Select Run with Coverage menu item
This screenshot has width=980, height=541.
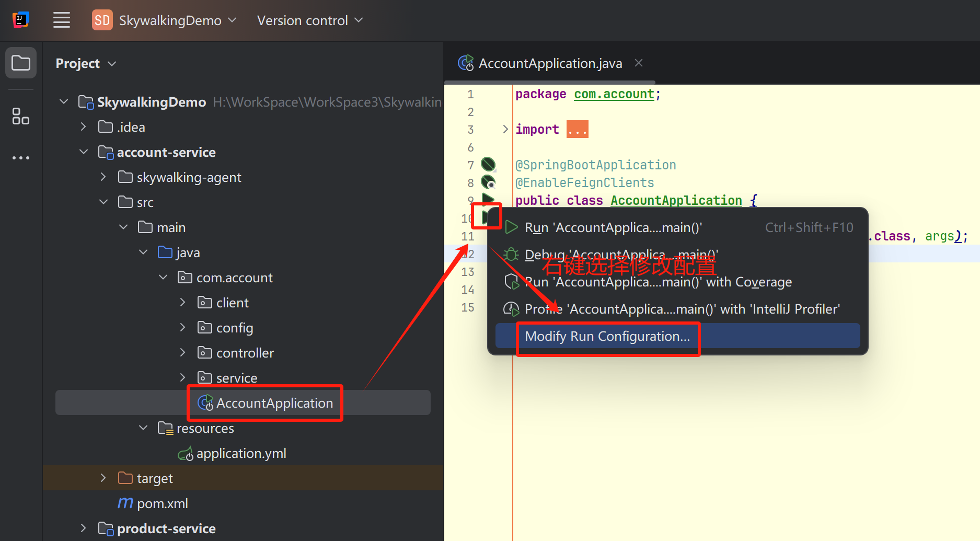pos(677,282)
